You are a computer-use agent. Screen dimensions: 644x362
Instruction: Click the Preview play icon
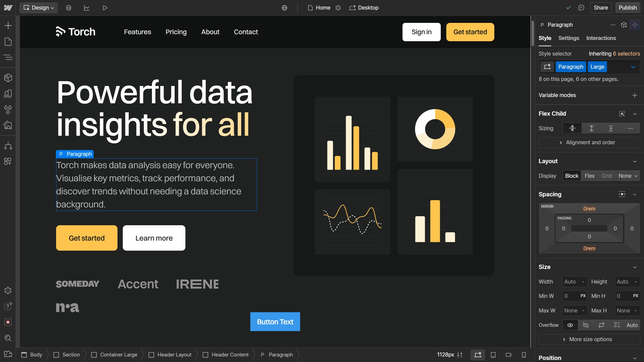105,8
